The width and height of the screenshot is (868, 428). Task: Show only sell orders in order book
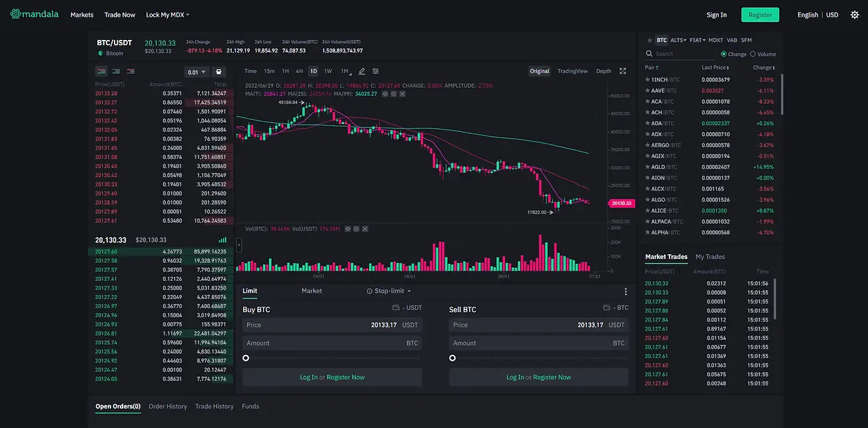[x=131, y=71]
